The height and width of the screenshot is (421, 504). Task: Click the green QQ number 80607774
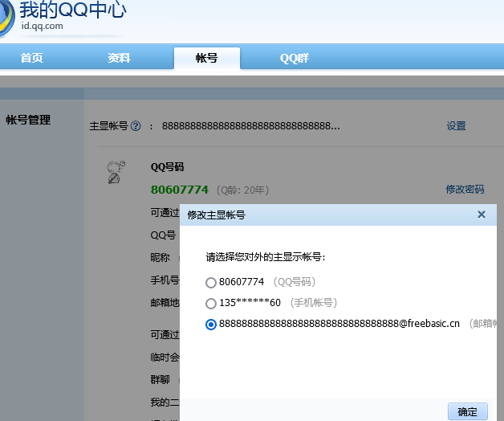(180, 190)
